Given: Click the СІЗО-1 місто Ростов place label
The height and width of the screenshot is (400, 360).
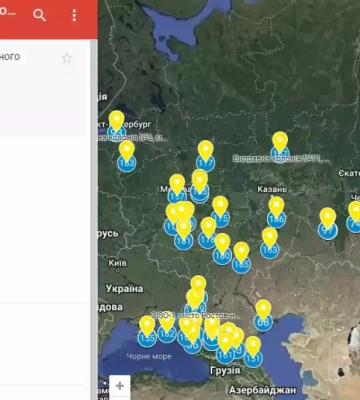Looking at the screenshot, I should [x=195, y=315].
